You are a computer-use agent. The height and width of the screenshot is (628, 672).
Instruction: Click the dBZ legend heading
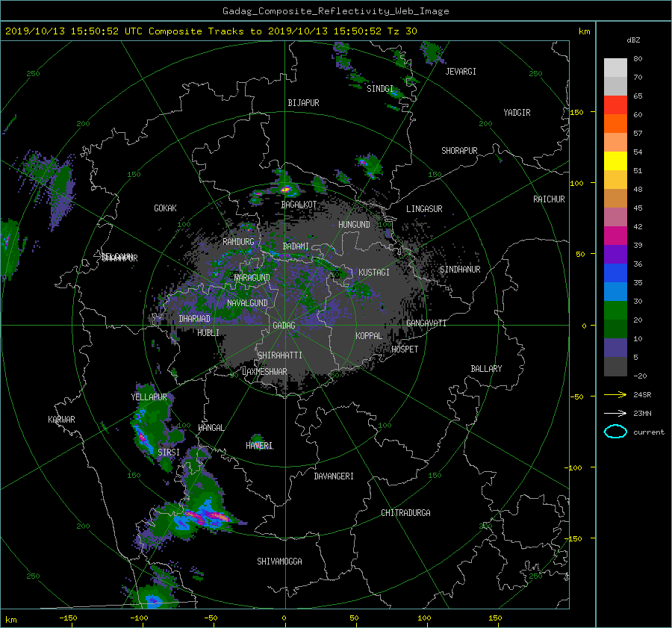pos(633,40)
